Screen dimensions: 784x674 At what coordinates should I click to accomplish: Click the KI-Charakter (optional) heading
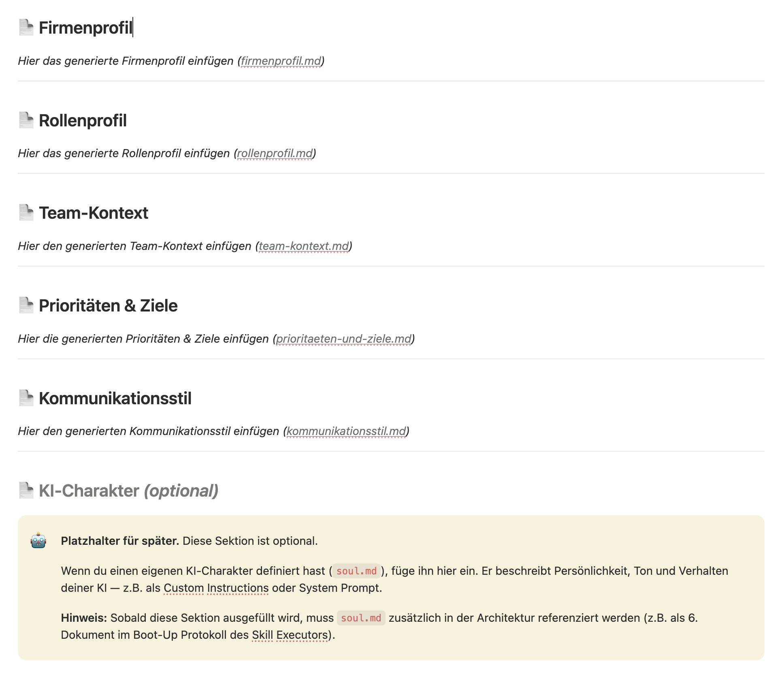pyautogui.click(x=128, y=491)
